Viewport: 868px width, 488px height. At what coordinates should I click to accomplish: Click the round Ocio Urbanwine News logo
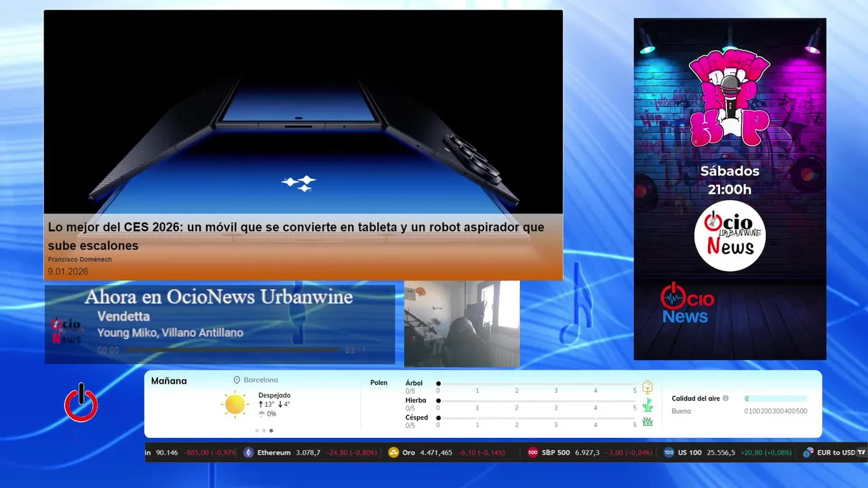click(730, 236)
